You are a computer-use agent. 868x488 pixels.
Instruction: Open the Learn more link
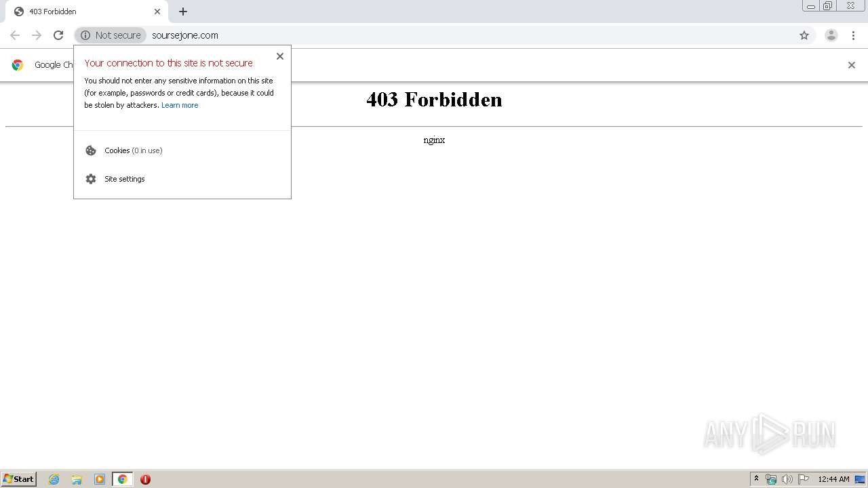[x=180, y=105]
